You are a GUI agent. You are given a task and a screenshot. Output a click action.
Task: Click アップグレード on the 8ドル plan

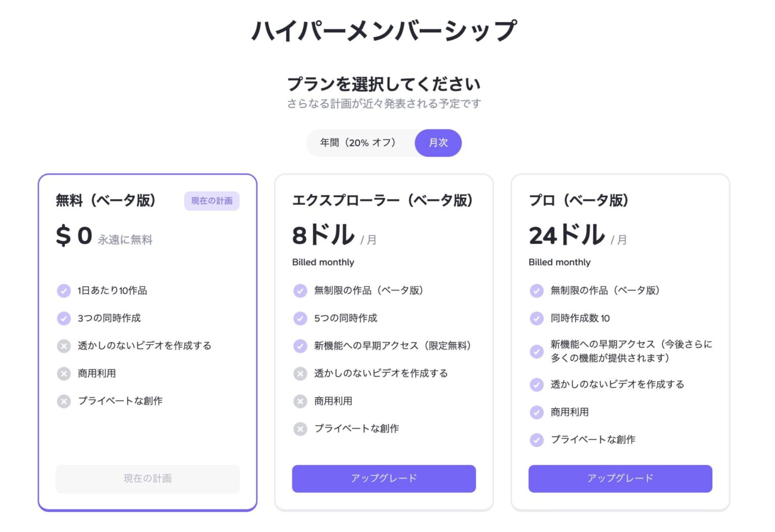[x=383, y=479]
